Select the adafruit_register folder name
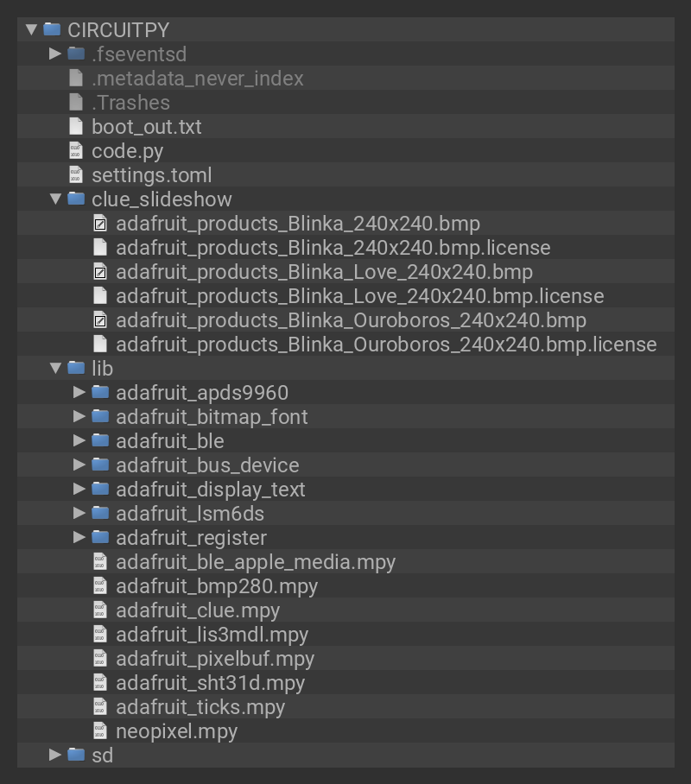Viewport: 691px width, 784px height. tap(191, 538)
